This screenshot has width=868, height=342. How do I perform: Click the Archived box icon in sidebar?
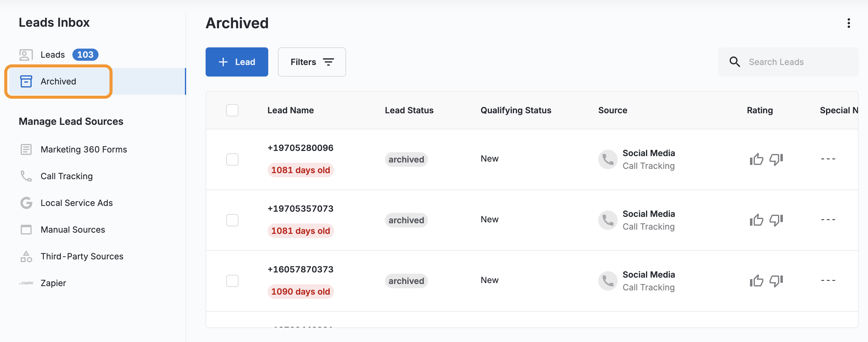pos(26,81)
